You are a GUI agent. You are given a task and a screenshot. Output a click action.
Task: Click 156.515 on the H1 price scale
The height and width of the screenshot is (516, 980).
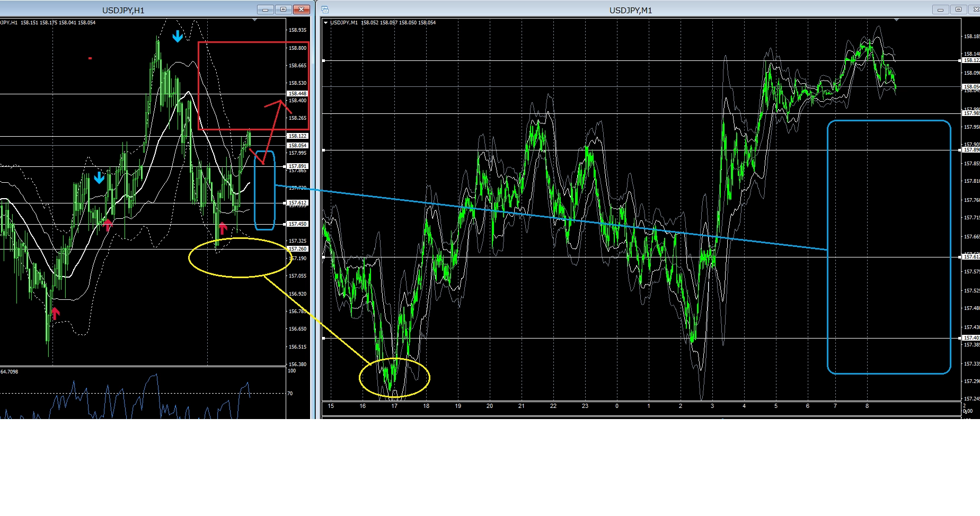(x=297, y=347)
